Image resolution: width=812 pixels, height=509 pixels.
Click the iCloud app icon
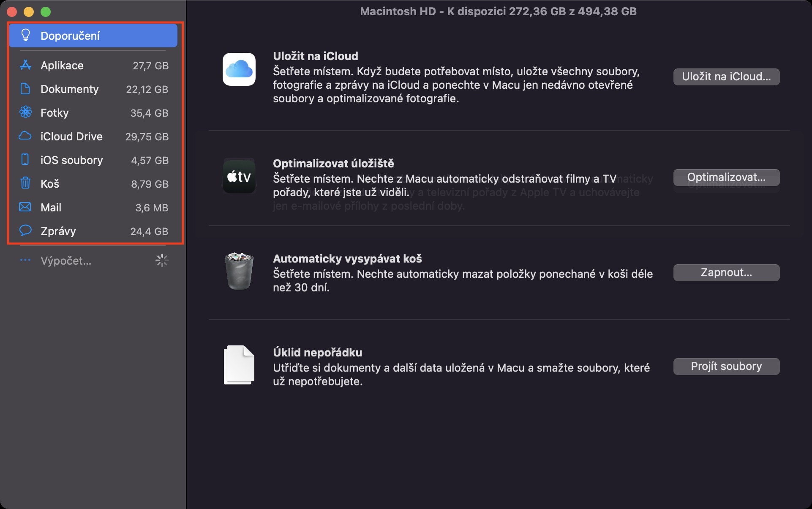click(x=239, y=69)
